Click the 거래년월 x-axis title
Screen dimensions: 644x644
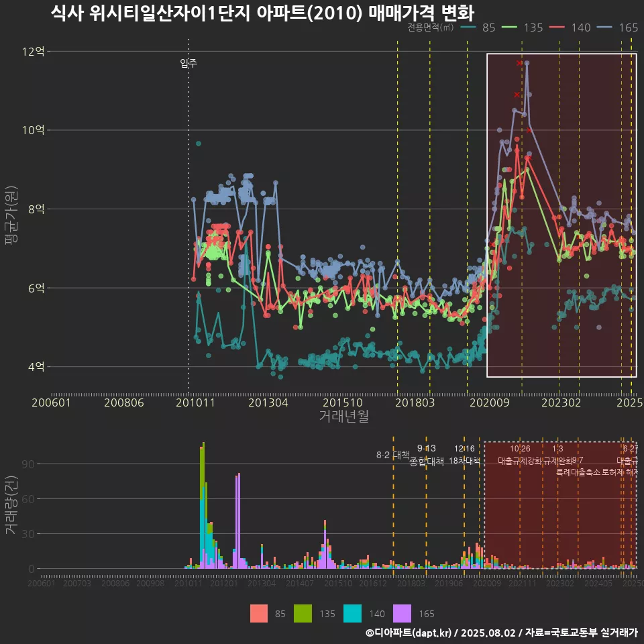point(343,416)
